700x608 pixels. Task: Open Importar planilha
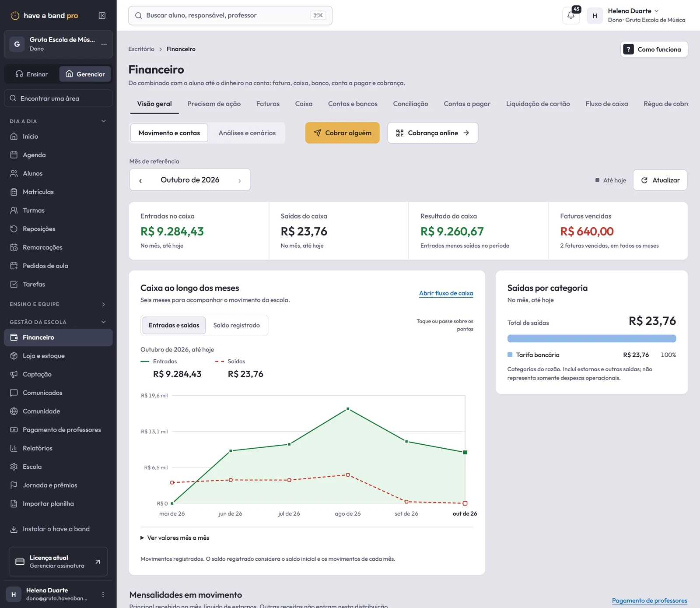click(x=58, y=504)
